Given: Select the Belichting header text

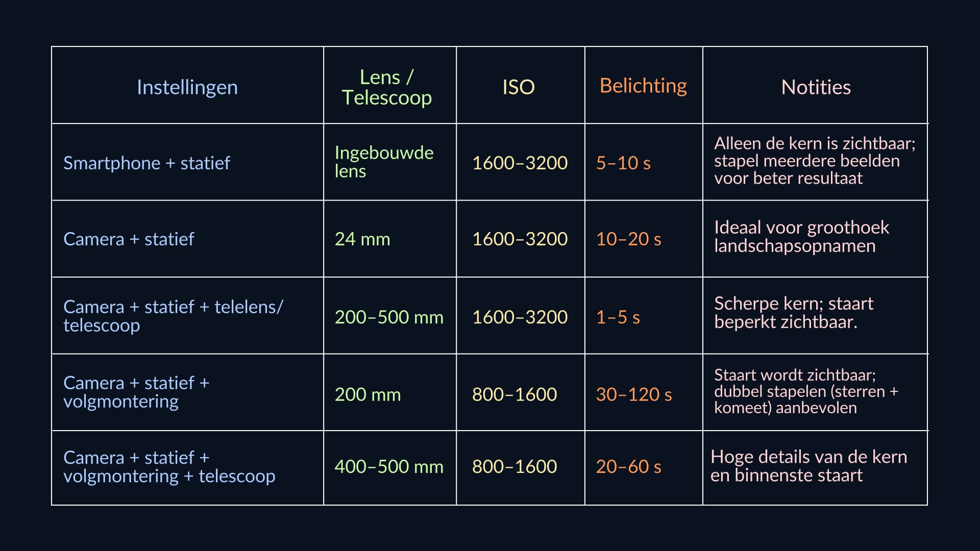Looking at the screenshot, I should [x=643, y=86].
